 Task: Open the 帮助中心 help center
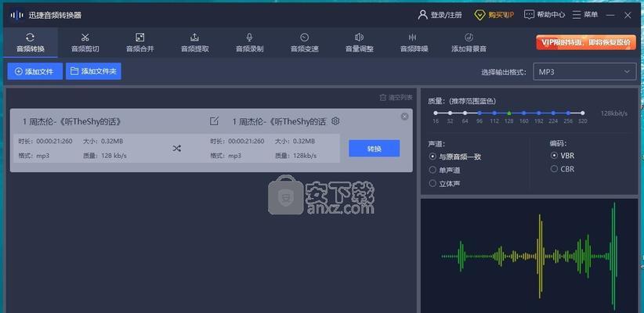point(545,15)
